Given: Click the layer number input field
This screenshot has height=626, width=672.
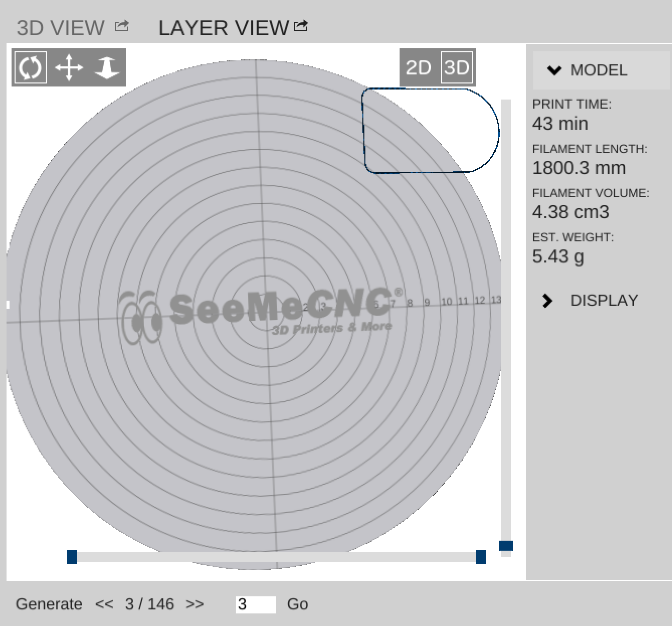Looking at the screenshot, I should pyautogui.click(x=255, y=604).
